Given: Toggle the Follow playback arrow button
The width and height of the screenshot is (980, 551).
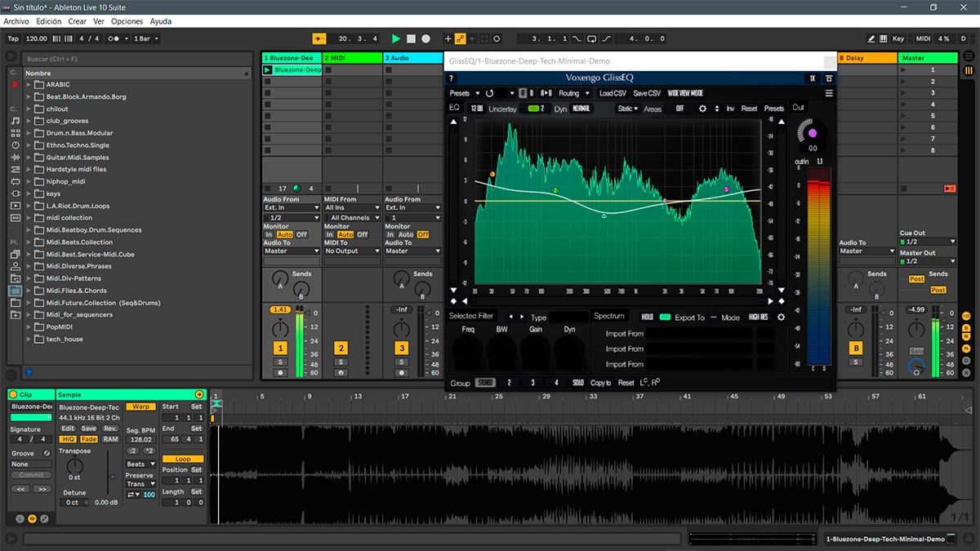Looking at the screenshot, I should [x=319, y=38].
